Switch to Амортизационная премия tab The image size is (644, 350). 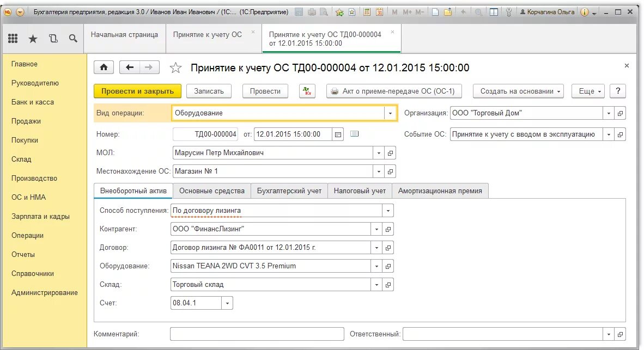(440, 191)
